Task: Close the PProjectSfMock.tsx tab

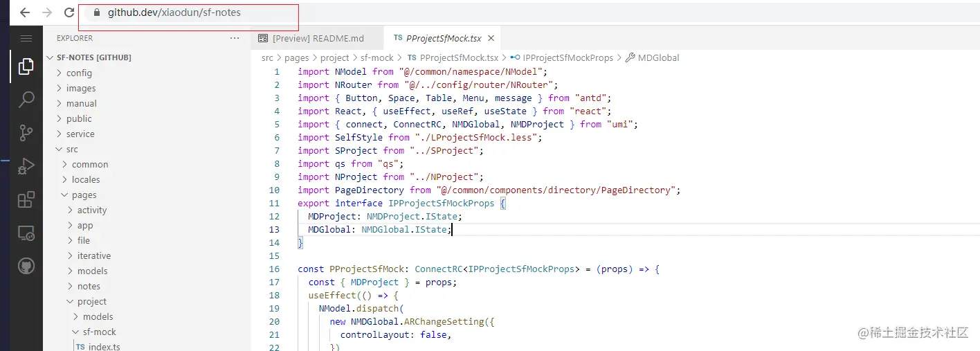Action: pyautogui.click(x=491, y=39)
